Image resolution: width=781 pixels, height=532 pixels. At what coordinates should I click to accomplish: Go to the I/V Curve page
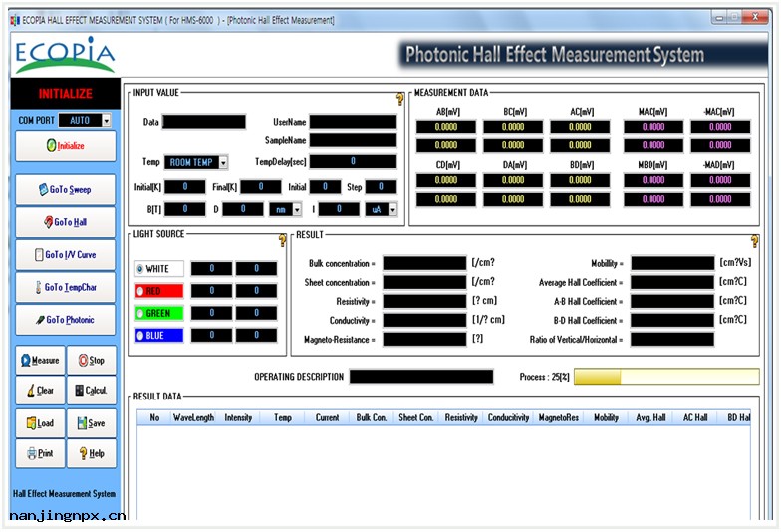65,255
